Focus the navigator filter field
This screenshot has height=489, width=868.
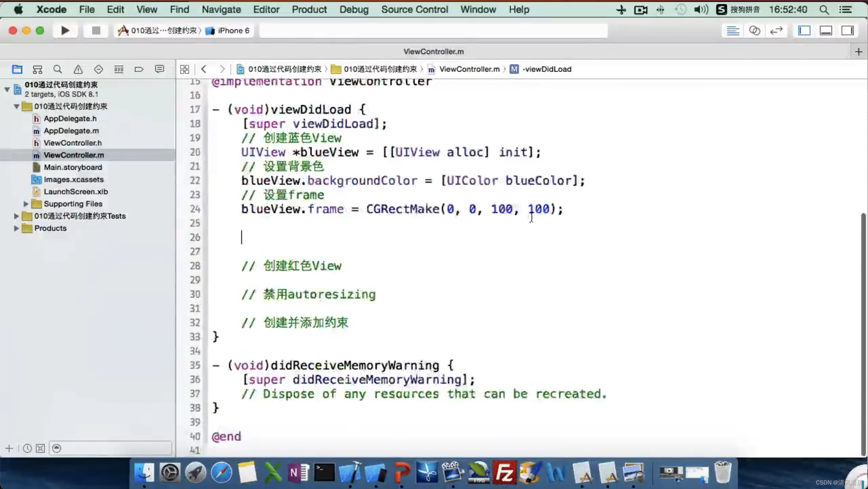(111, 448)
